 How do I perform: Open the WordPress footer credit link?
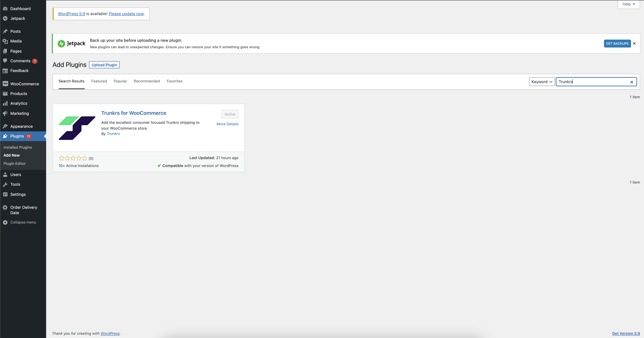pyautogui.click(x=110, y=334)
